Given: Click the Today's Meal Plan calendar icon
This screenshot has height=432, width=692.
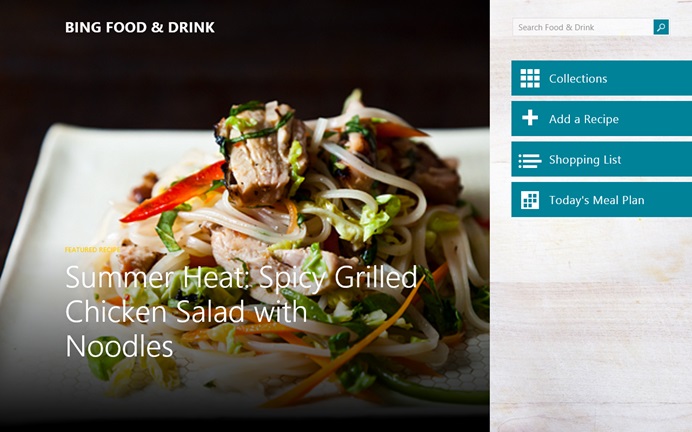Looking at the screenshot, I should [530, 200].
